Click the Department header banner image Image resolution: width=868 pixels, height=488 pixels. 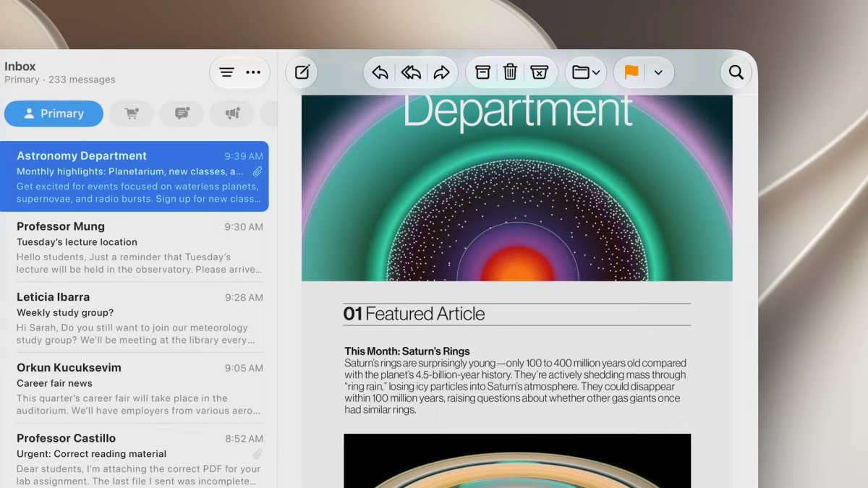click(516, 188)
